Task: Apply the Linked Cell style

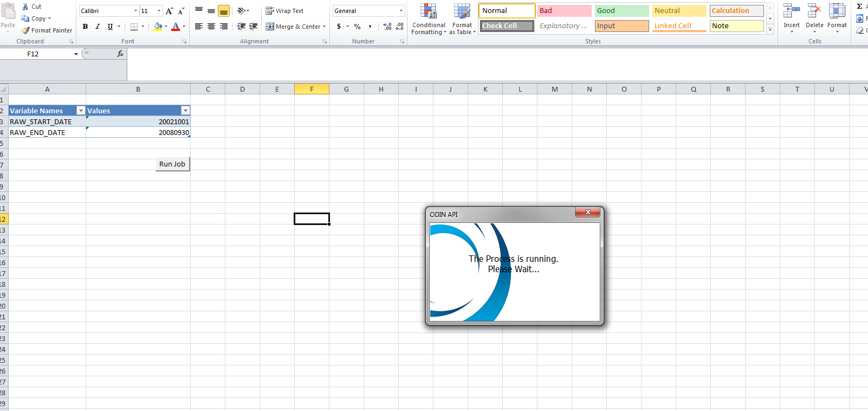Action: tap(679, 26)
